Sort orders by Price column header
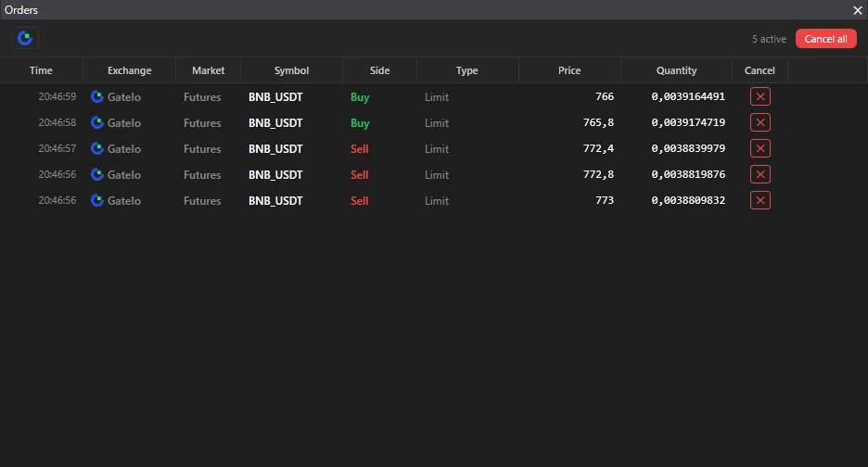868x467 pixels. 569,70
